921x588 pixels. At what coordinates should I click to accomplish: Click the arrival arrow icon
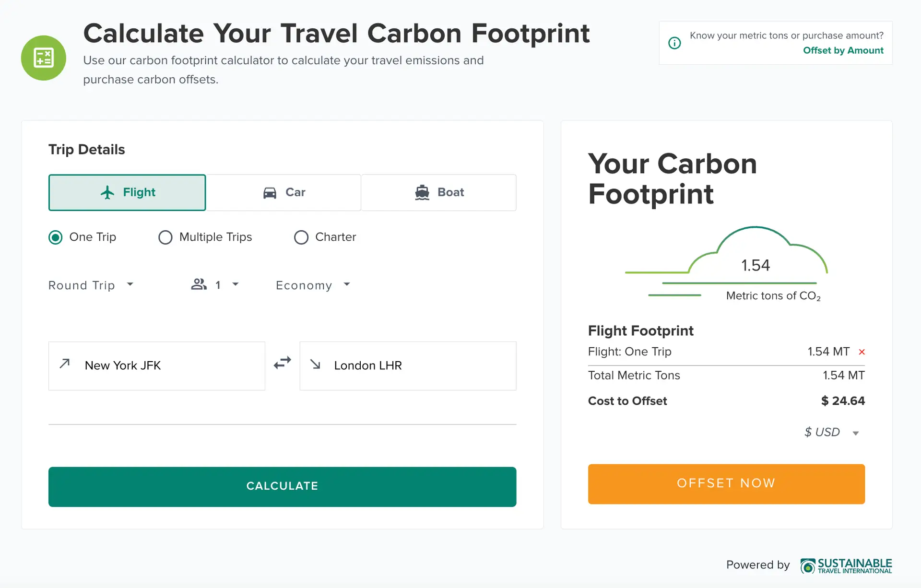tap(315, 365)
